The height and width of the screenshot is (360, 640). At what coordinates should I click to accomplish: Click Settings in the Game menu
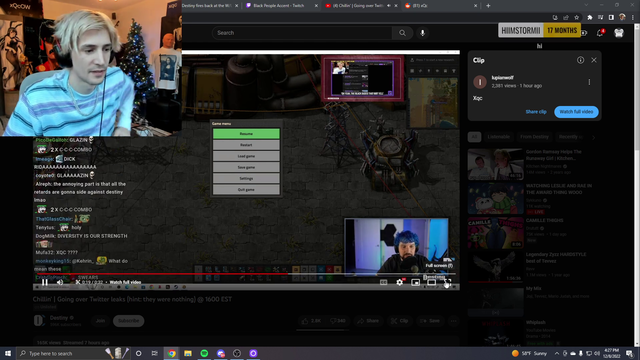click(246, 178)
